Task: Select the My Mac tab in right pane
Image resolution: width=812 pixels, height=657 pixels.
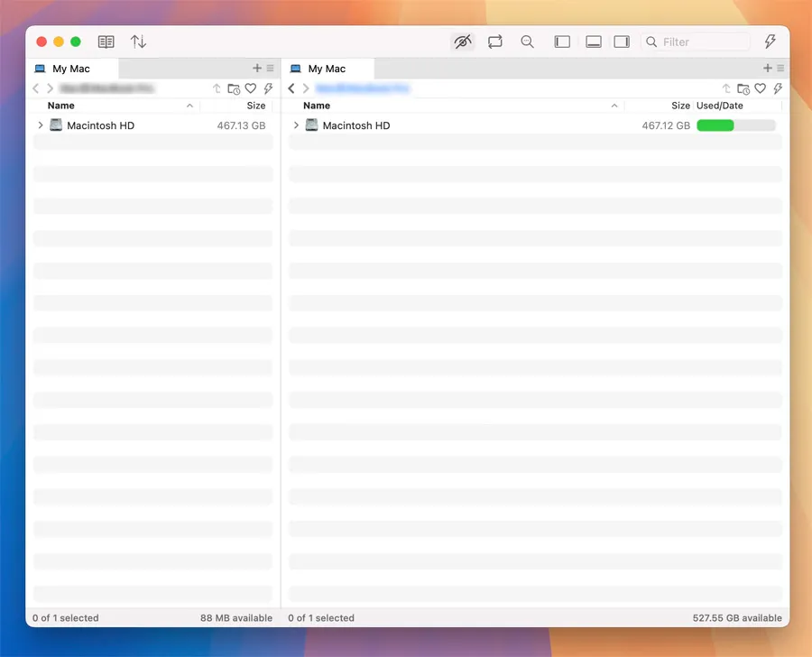Action: (327, 69)
